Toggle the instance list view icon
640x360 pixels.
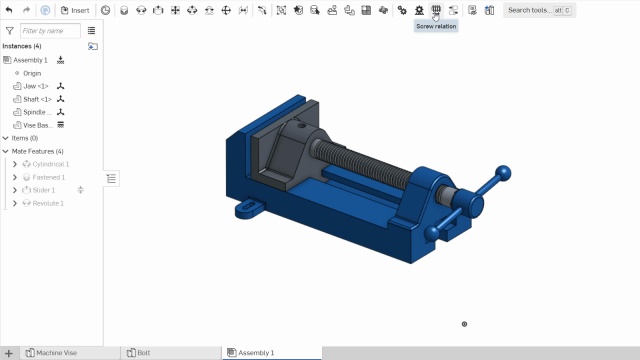tap(91, 31)
